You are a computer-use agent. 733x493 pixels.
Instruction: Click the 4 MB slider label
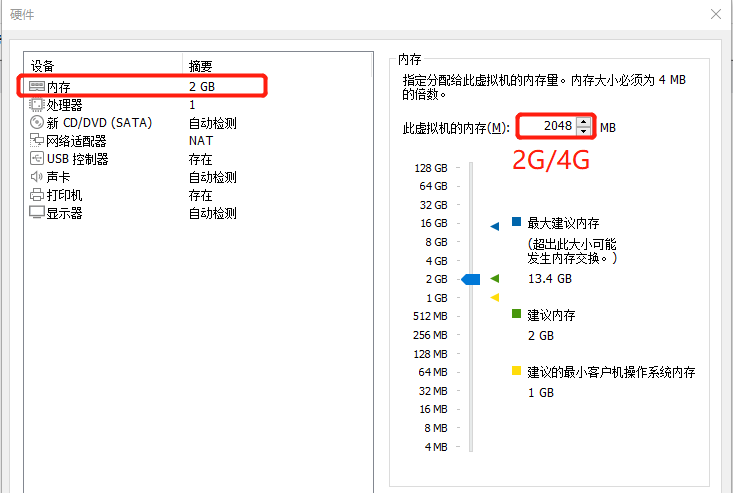point(436,447)
